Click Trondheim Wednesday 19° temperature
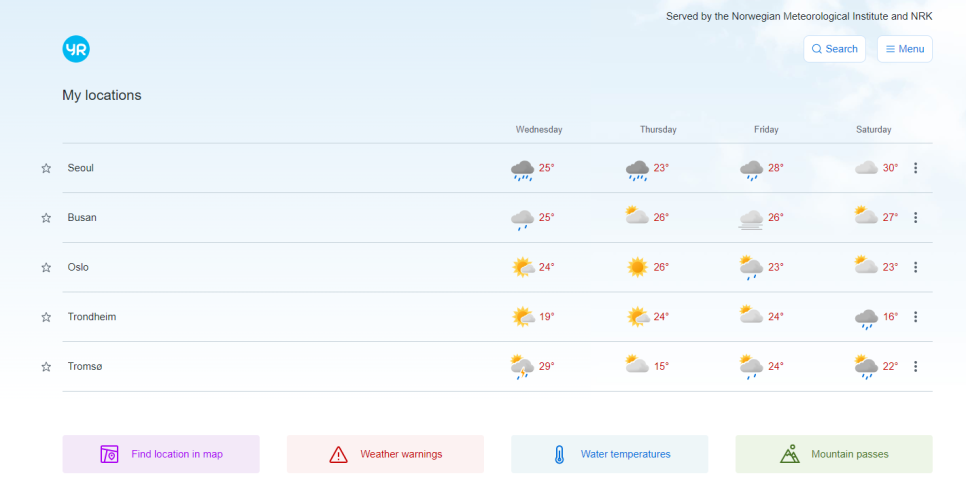Image resolution: width=966 pixels, height=499 pixels. (x=547, y=317)
